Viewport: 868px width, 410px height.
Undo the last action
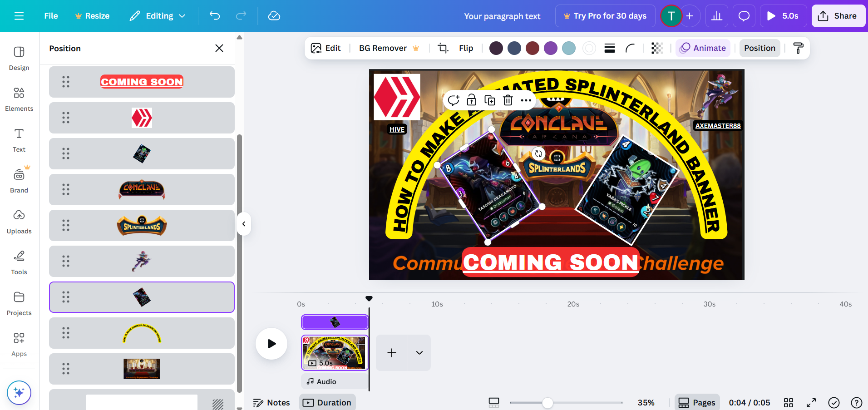[x=215, y=16]
